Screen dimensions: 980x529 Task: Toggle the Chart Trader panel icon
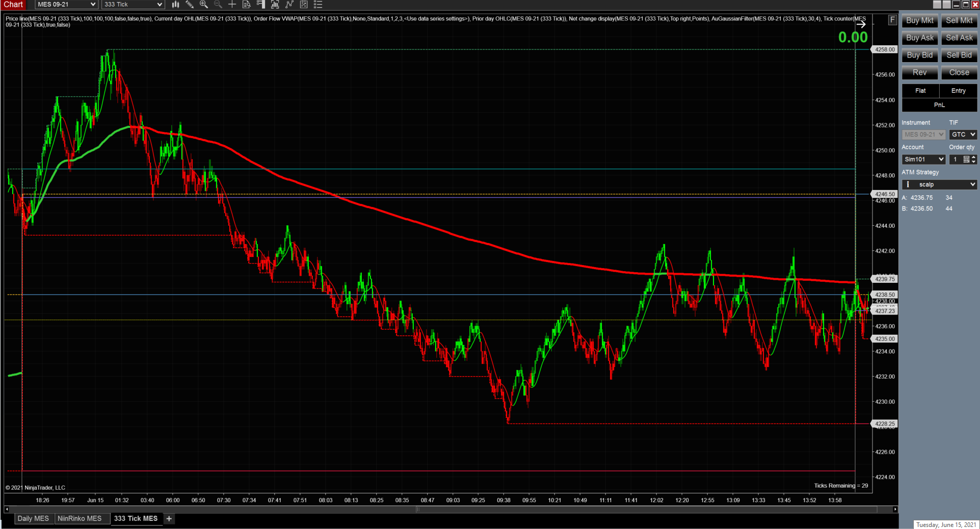pos(261,5)
